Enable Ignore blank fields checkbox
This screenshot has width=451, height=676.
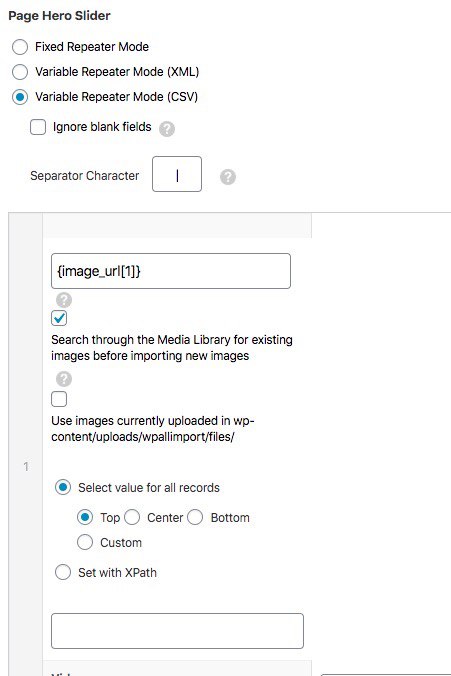point(38,127)
